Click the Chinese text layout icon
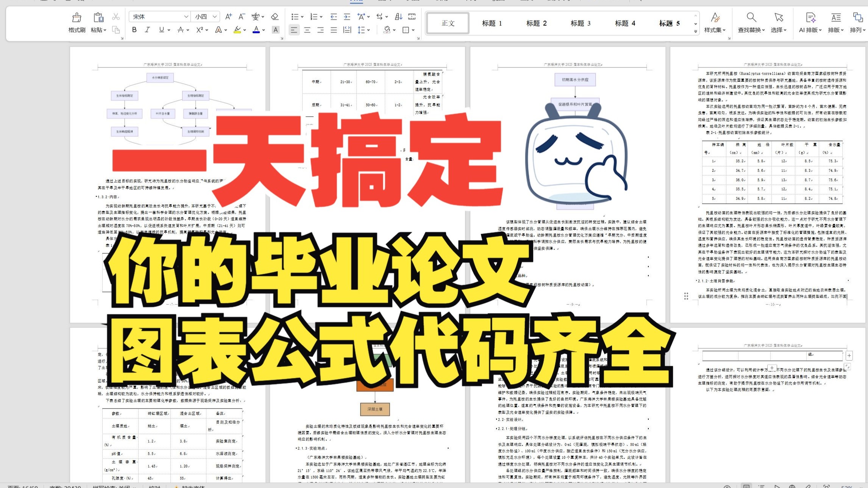The width and height of the screenshot is (868, 488). 361,17
